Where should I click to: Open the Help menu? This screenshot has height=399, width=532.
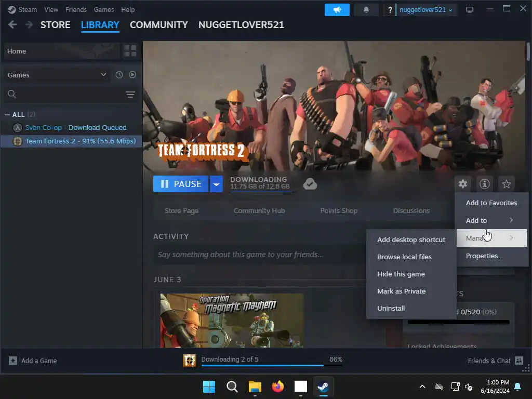(128, 9)
